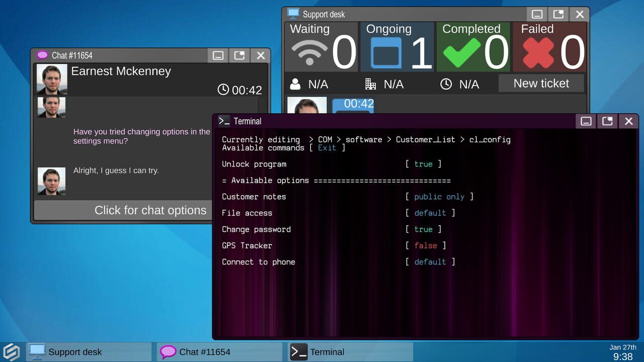The height and width of the screenshot is (362, 644).
Task: Disable the Change password option
Action: (x=423, y=229)
